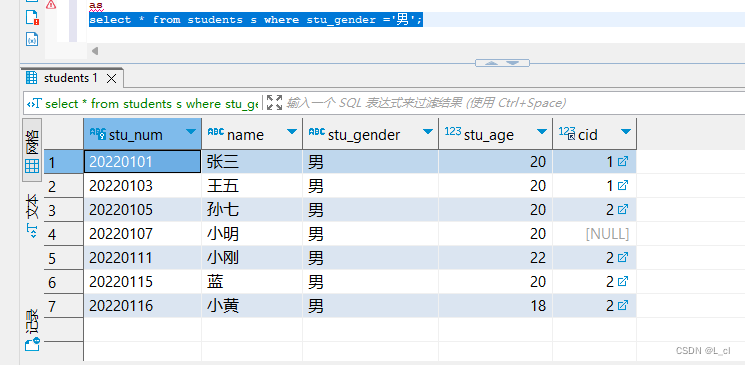Image resolution: width=745 pixels, height=365 pixels.
Task: Click the panel minimize down arrow on divider
Action: click(512, 63)
